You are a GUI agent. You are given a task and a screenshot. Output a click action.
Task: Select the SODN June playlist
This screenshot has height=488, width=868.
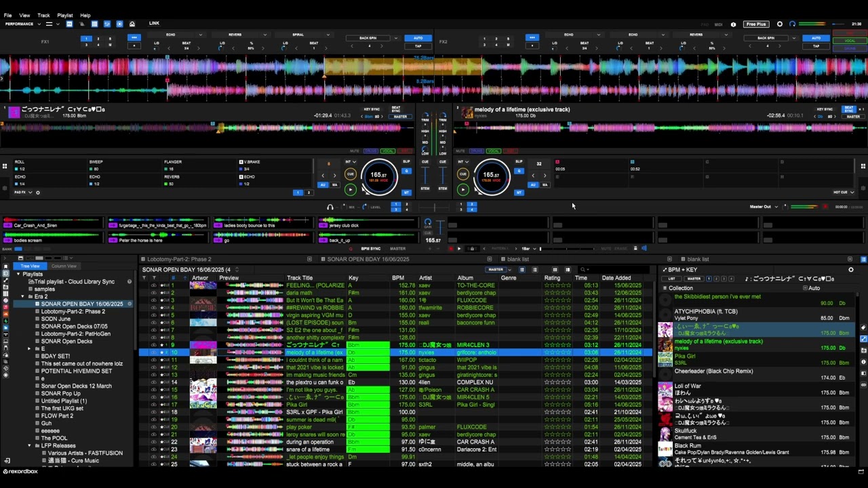[x=56, y=319]
